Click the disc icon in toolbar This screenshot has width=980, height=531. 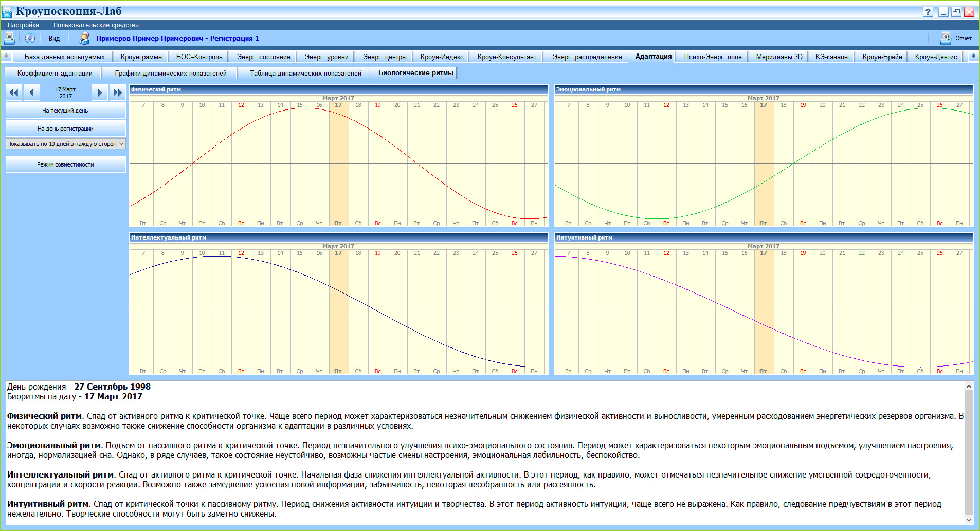(30, 38)
